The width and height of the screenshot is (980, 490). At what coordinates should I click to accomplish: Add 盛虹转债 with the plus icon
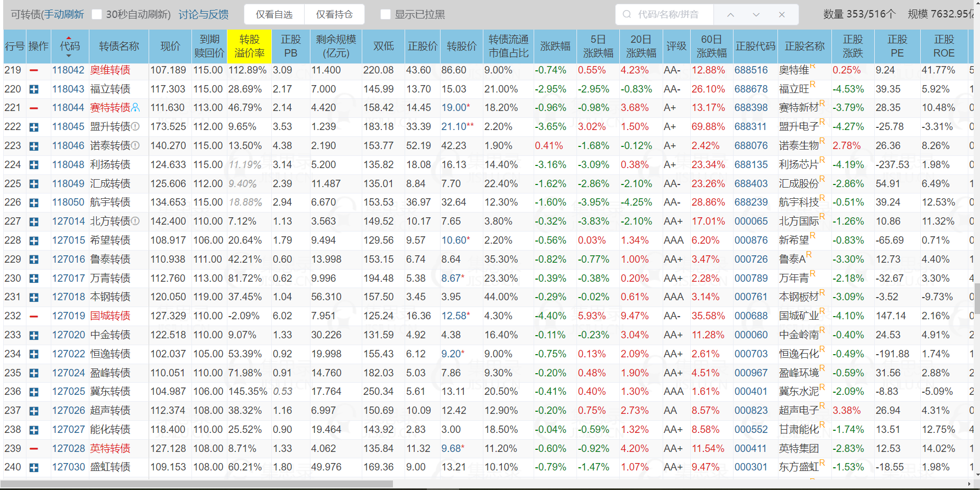[34, 467]
